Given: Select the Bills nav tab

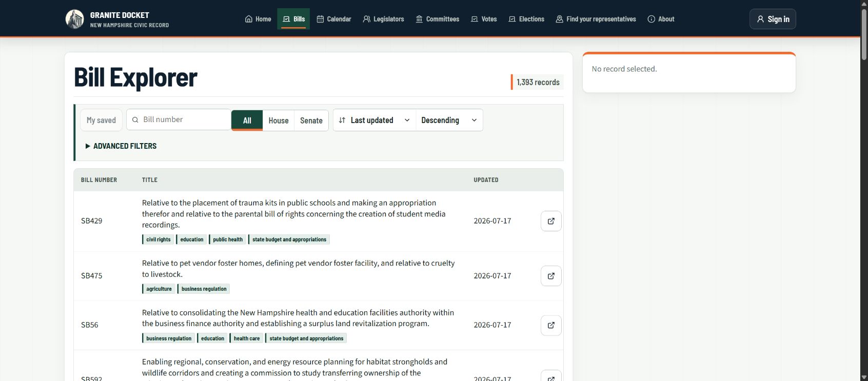Looking at the screenshot, I should pyautogui.click(x=294, y=19).
